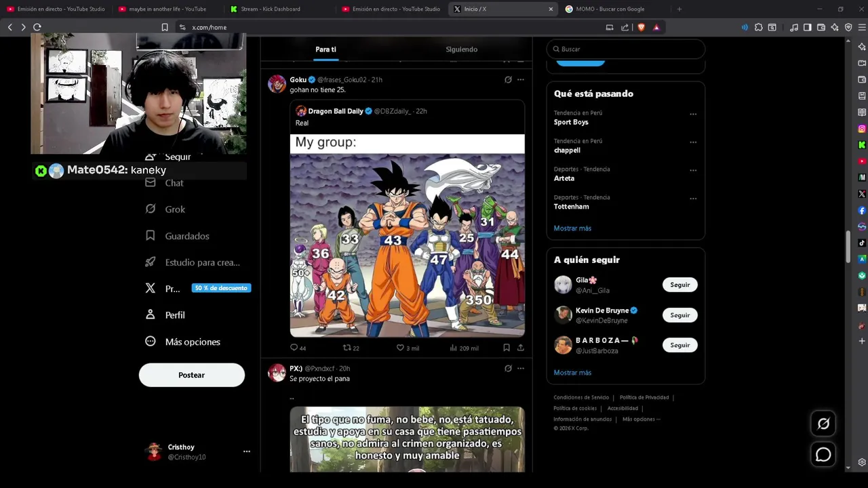868x488 pixels.
Task: Open Grok actions on PX:) post
Action: [508, 369]
